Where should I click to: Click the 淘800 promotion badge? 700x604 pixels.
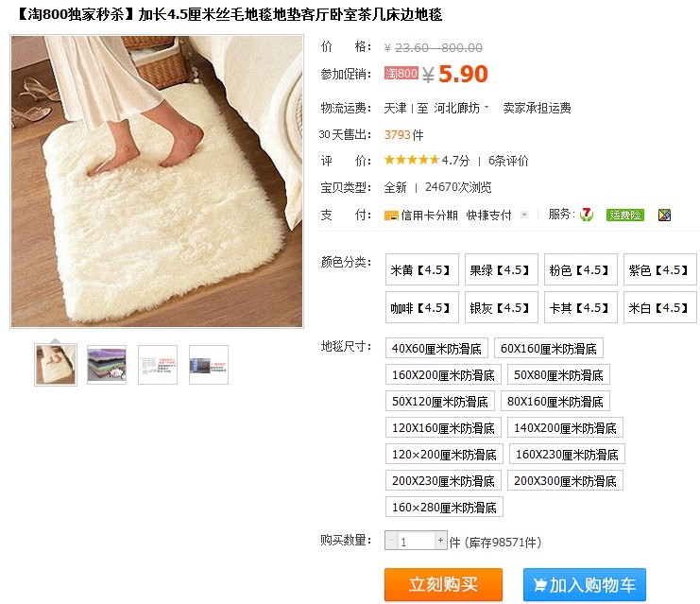(x=401, y=73)
